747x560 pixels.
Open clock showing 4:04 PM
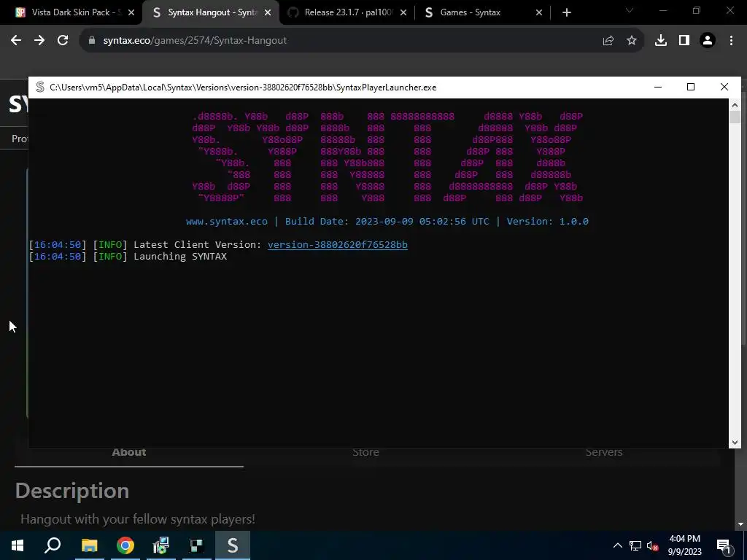coord(684,545)
